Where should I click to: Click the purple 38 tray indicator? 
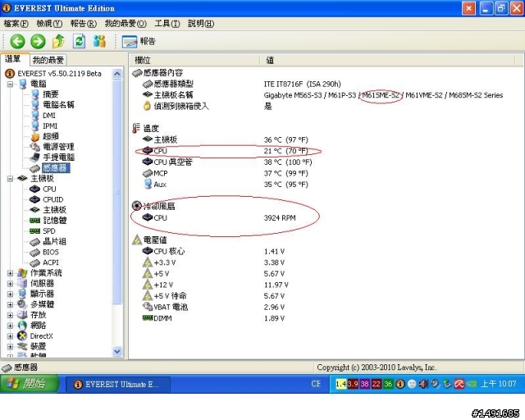point(364,384)
